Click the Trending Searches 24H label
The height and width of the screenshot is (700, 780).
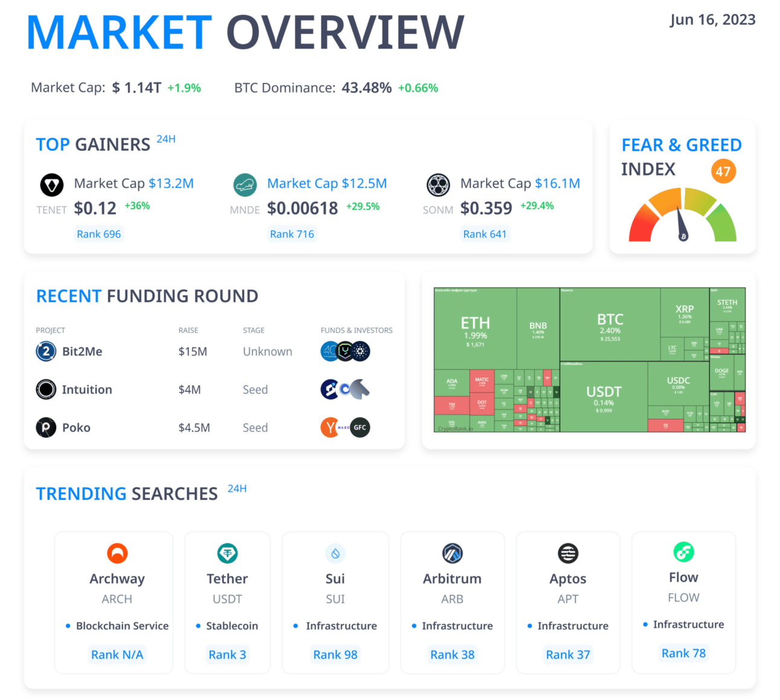click(237, 489)
